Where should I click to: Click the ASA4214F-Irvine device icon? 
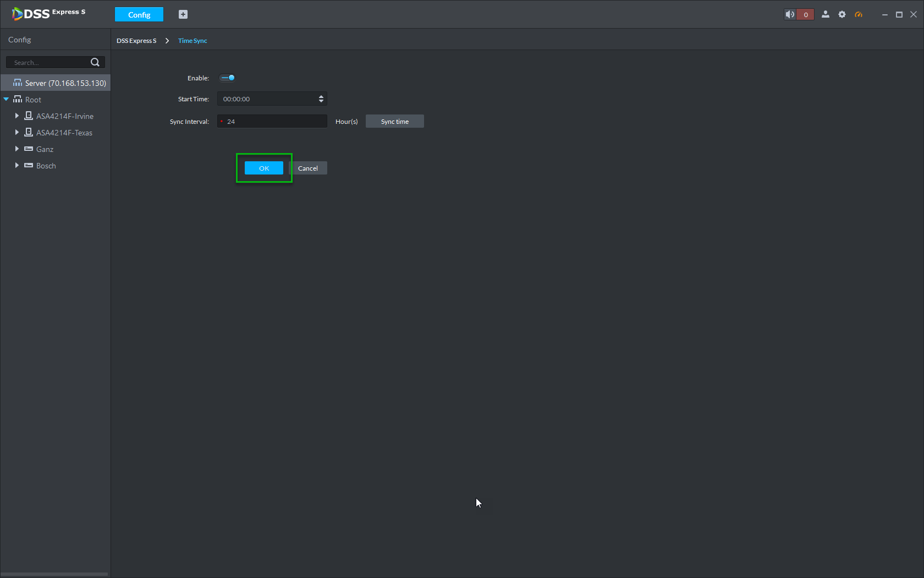29,116
